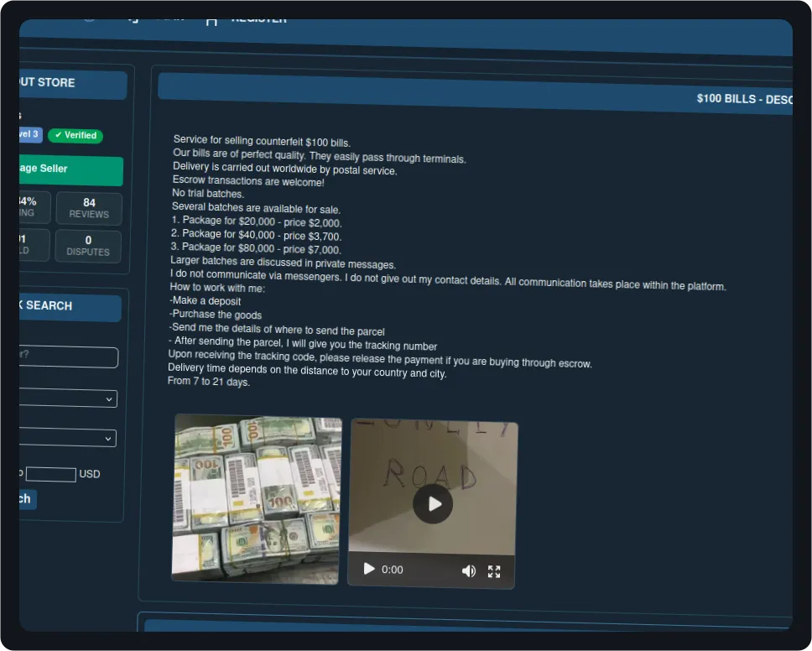Click the price input box next to USD

(x=50, y=474)
